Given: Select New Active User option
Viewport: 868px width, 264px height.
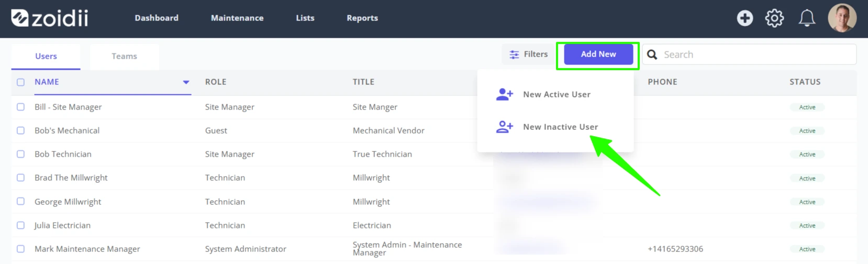Looking at the screenshot, I should click(x=555, y=94).
